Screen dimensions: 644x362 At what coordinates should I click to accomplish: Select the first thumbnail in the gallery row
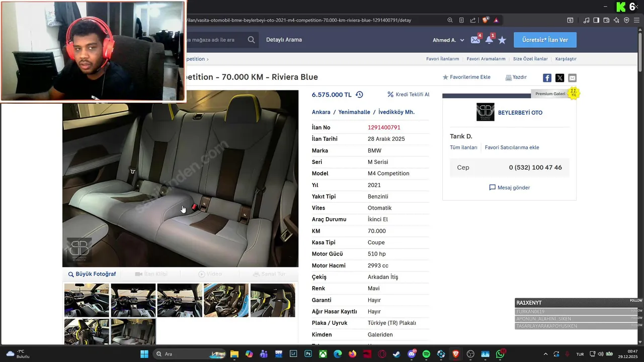(x=87, y=300)
